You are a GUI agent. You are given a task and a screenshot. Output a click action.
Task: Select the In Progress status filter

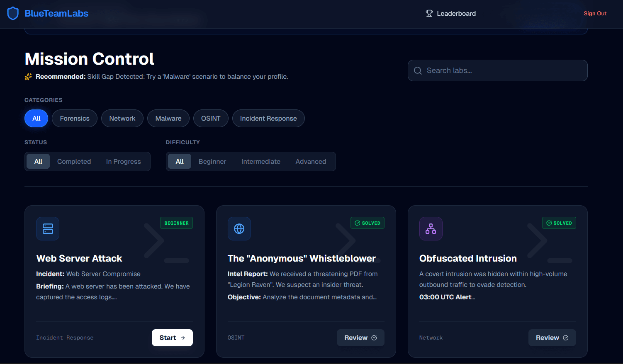click(x=123, y=161)
